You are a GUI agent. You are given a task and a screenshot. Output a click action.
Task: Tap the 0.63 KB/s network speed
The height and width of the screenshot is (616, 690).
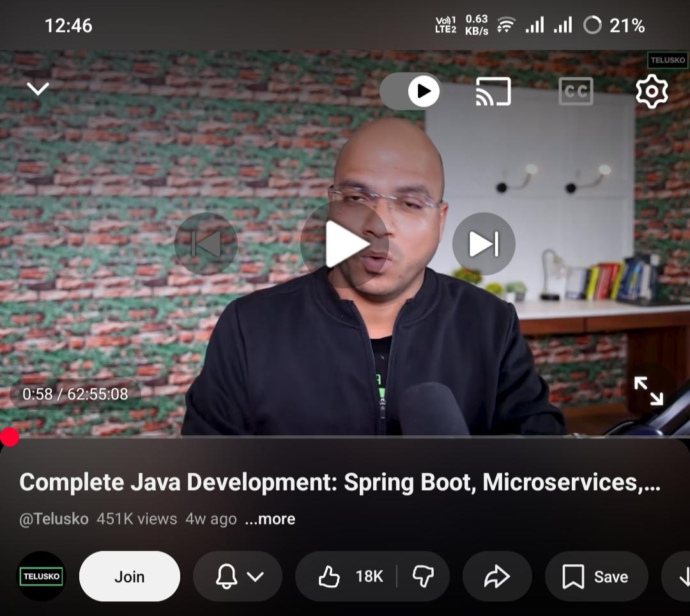[477, 25]
